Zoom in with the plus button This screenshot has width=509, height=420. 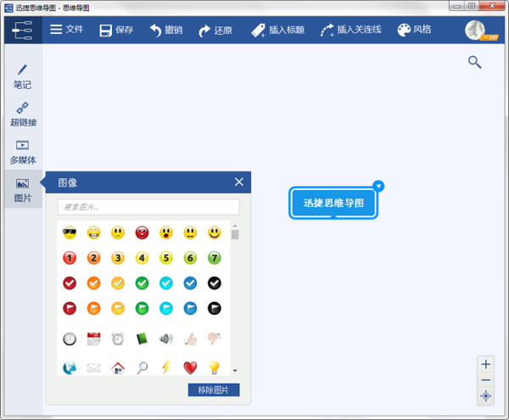coord(485,364)
